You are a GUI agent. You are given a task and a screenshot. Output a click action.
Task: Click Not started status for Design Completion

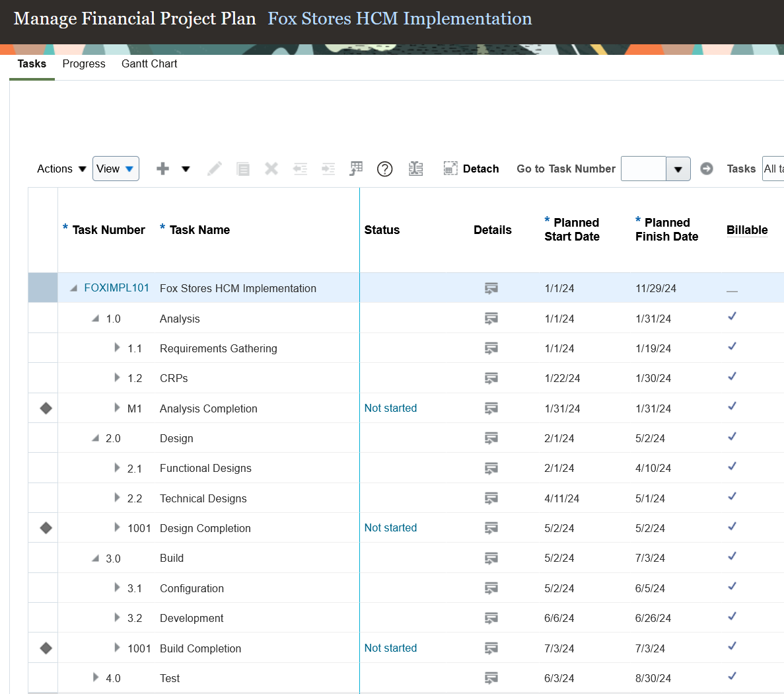point(390,527)
